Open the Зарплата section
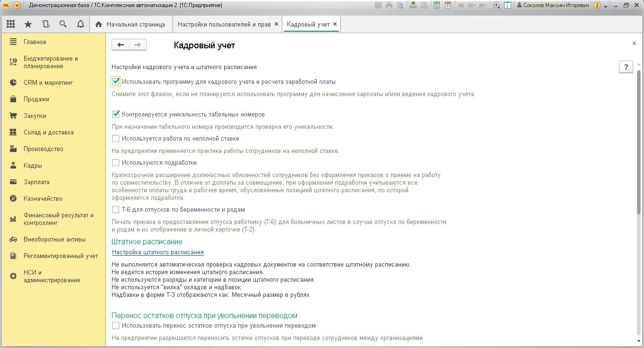644x348 pixels. coord(53,182)
